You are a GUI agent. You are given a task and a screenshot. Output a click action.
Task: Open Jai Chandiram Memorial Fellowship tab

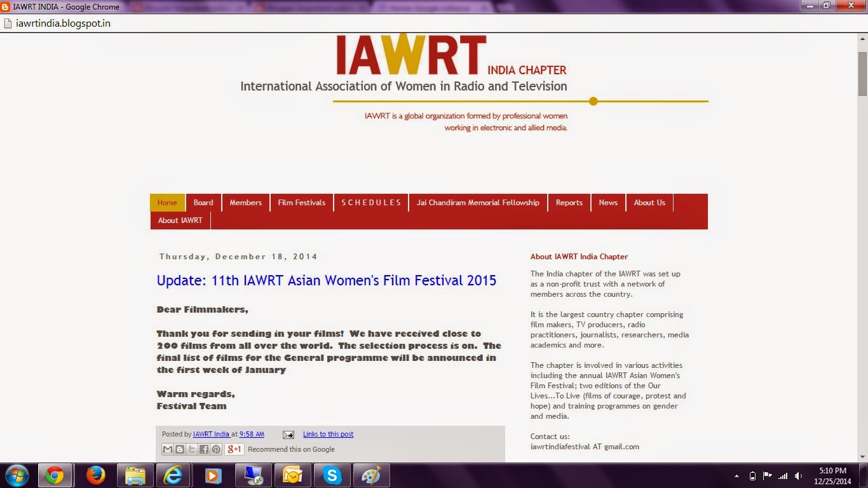(x=478, y=203)
